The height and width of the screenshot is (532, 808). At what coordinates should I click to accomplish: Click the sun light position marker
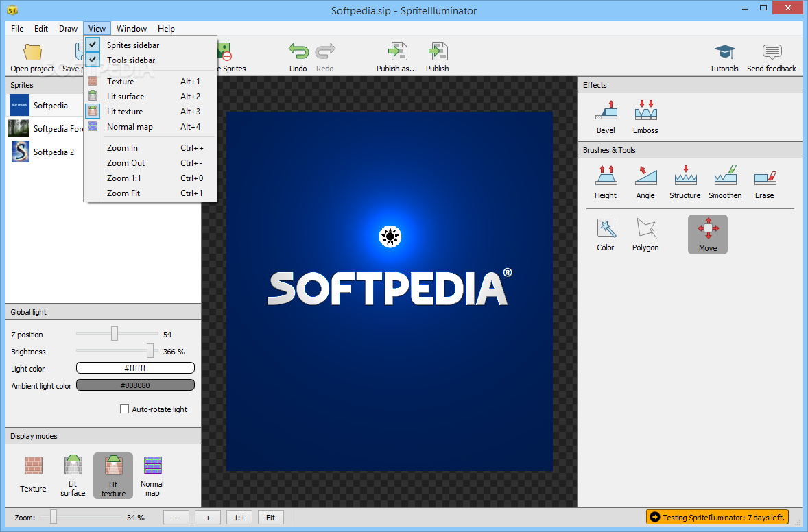(x=390, y=237)
